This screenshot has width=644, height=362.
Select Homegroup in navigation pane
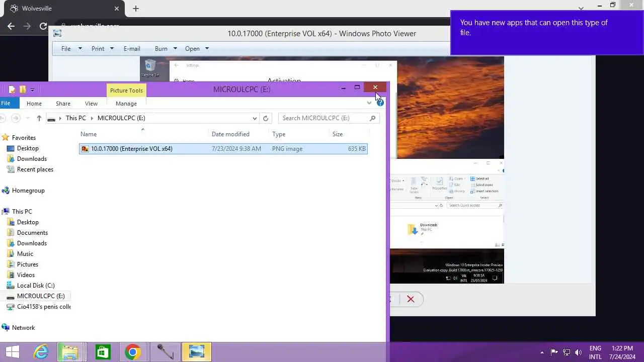[28, 191]
